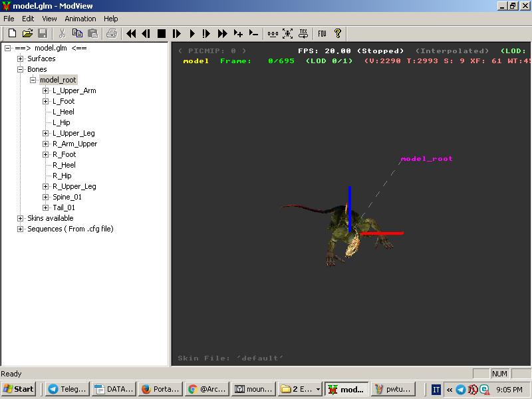The width and height of the screenshot is (532, 399).
Task: Expand the R_Arm_Upper bone
Action: point(45,144)
